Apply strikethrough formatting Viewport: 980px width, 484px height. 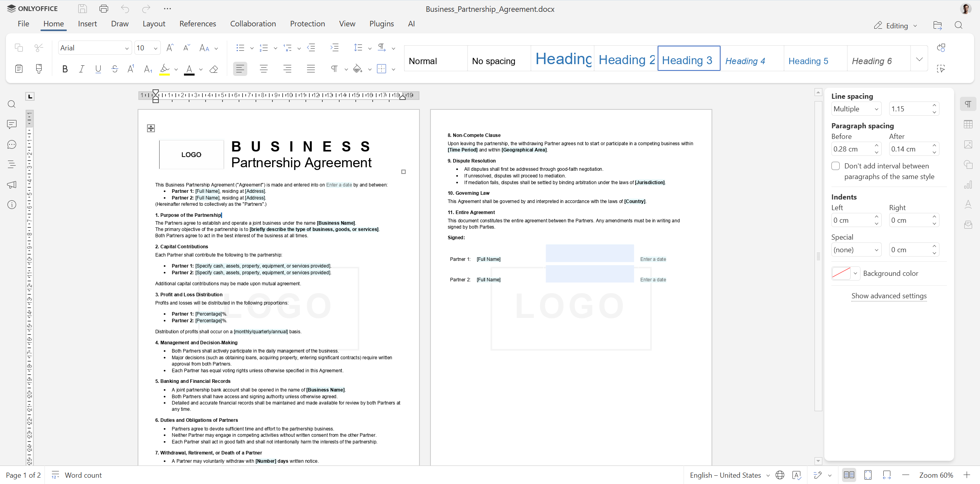(x=114, y=69)
